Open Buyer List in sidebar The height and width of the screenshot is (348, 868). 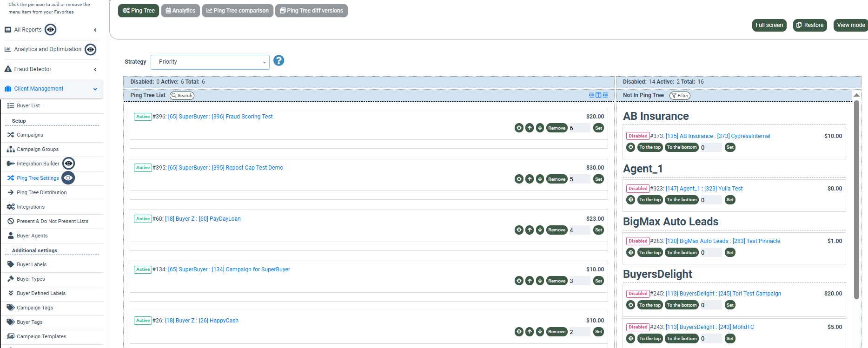[28, 105]
